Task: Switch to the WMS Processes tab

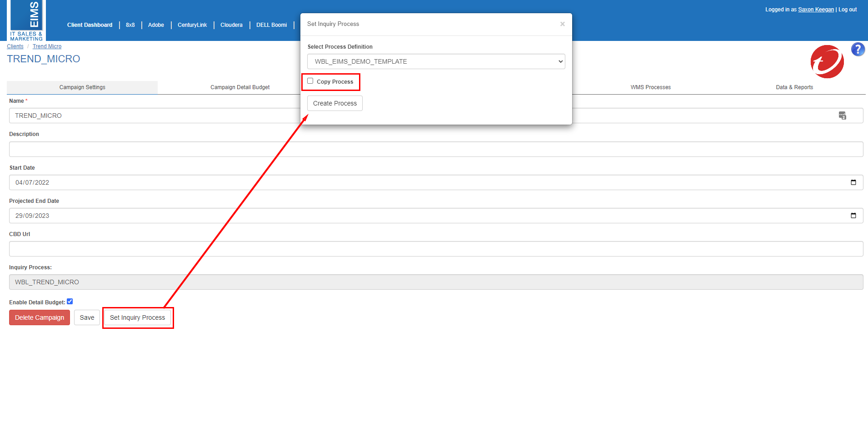Action: (x=650, y=87)
